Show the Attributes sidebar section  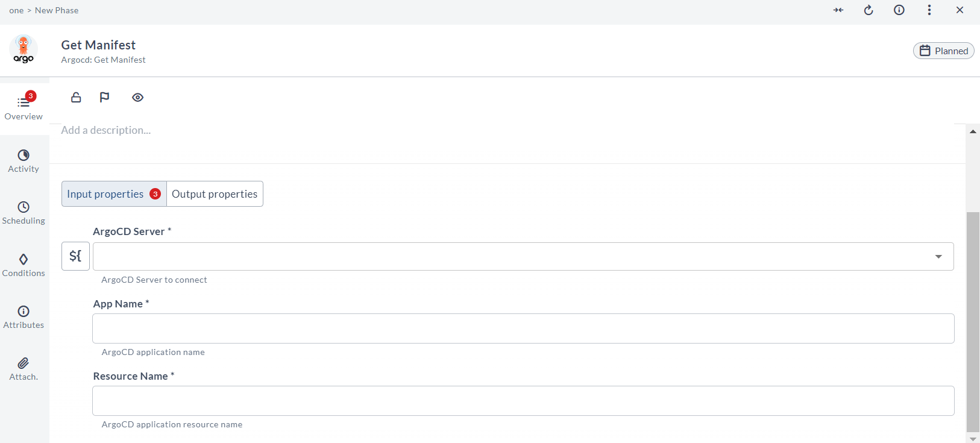[x=24, y=317]
